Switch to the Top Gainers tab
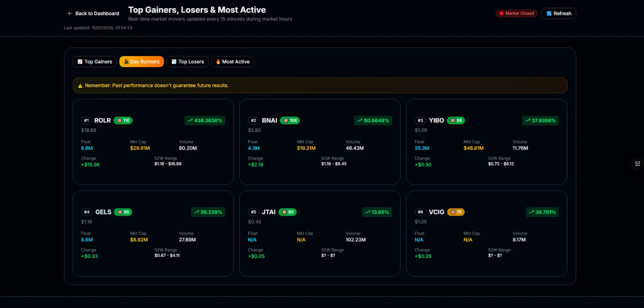644x308 pixels. tap(95, 62)
